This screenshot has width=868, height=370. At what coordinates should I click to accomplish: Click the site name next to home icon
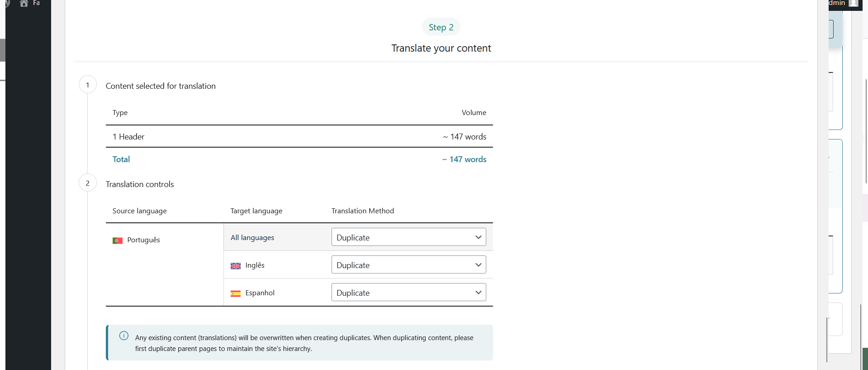[x=37, y=3]
